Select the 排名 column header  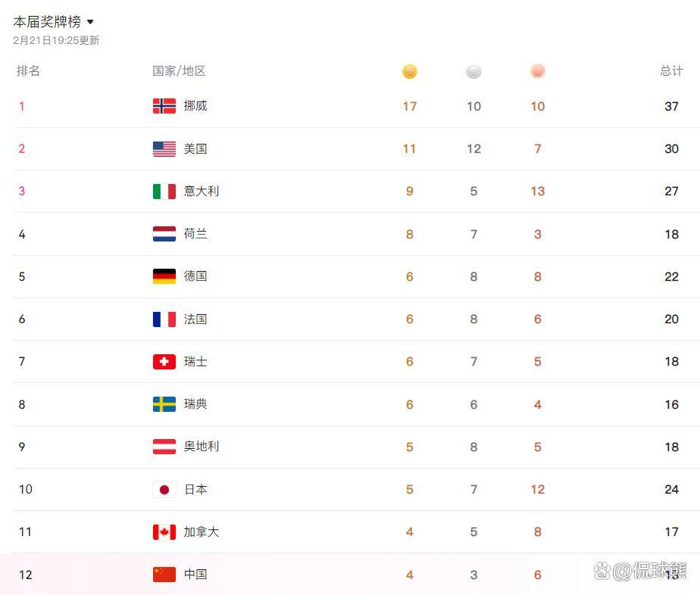(29, 71)
